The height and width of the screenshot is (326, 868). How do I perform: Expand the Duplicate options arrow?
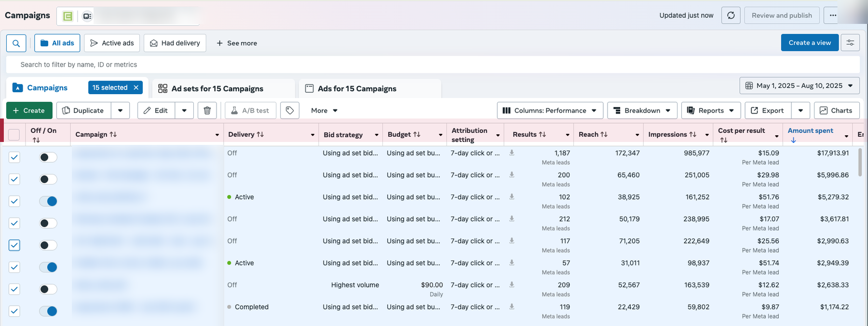pyautogui.click(x=120, y=111)
